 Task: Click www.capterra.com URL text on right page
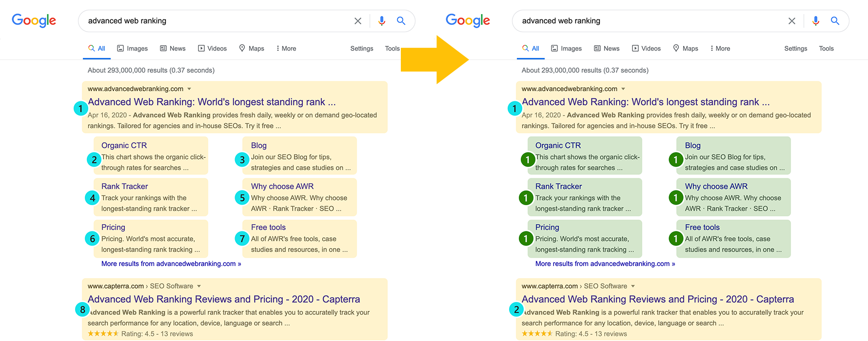[550, 286]
